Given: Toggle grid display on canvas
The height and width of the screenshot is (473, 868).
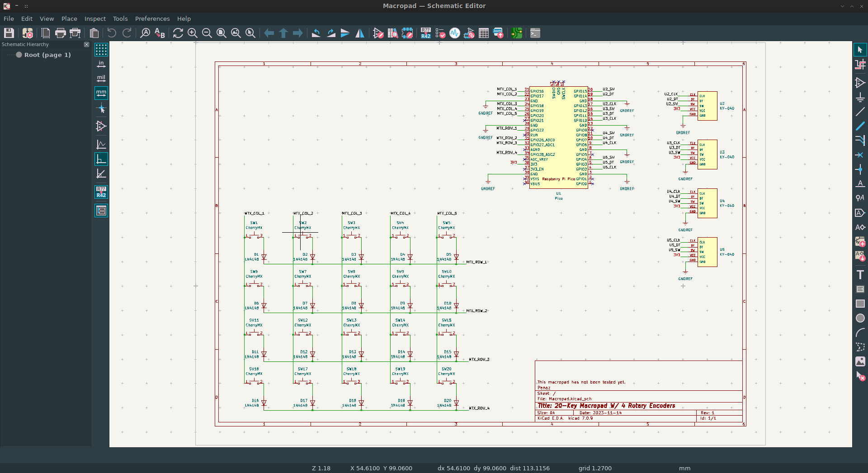Looking at the screenshot, I should (101, 49).
